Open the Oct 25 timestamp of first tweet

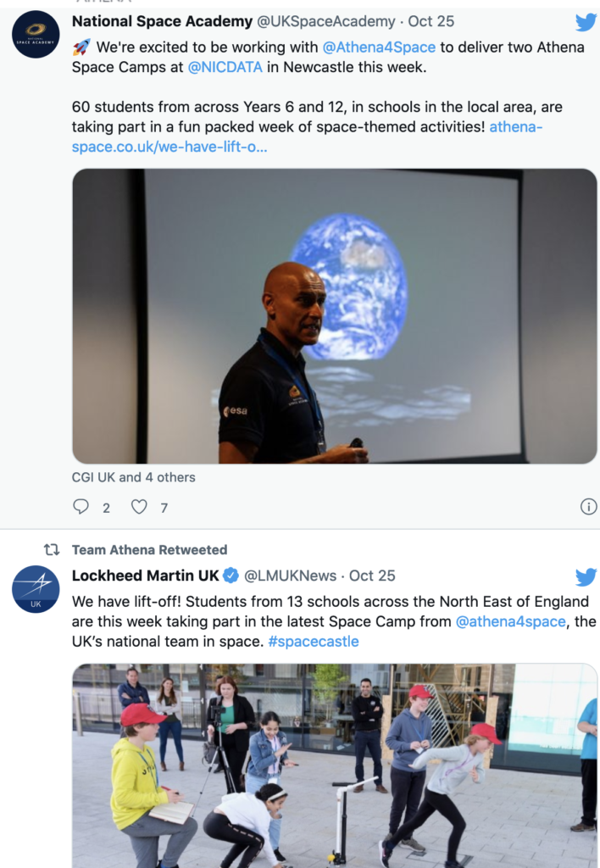point(431,21)
